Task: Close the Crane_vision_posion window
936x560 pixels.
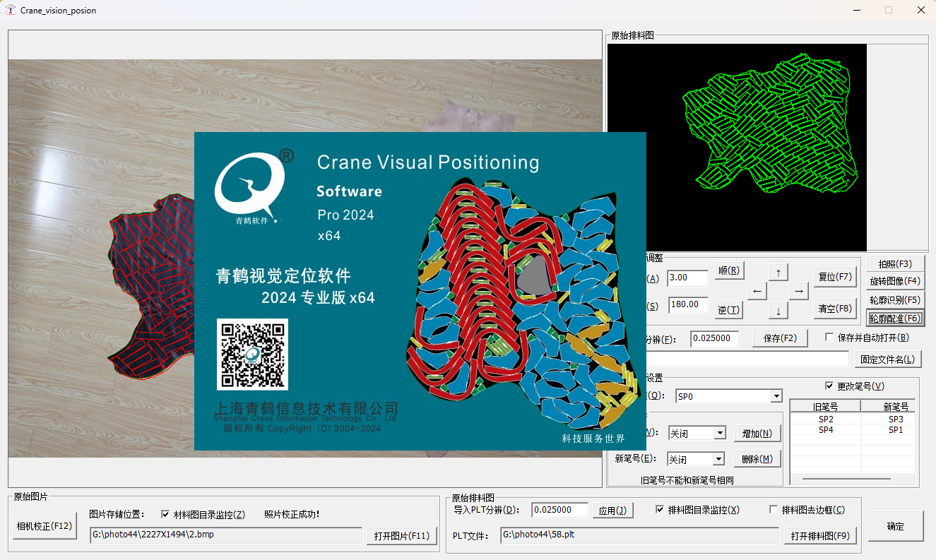Action: (x=920, y=10)
